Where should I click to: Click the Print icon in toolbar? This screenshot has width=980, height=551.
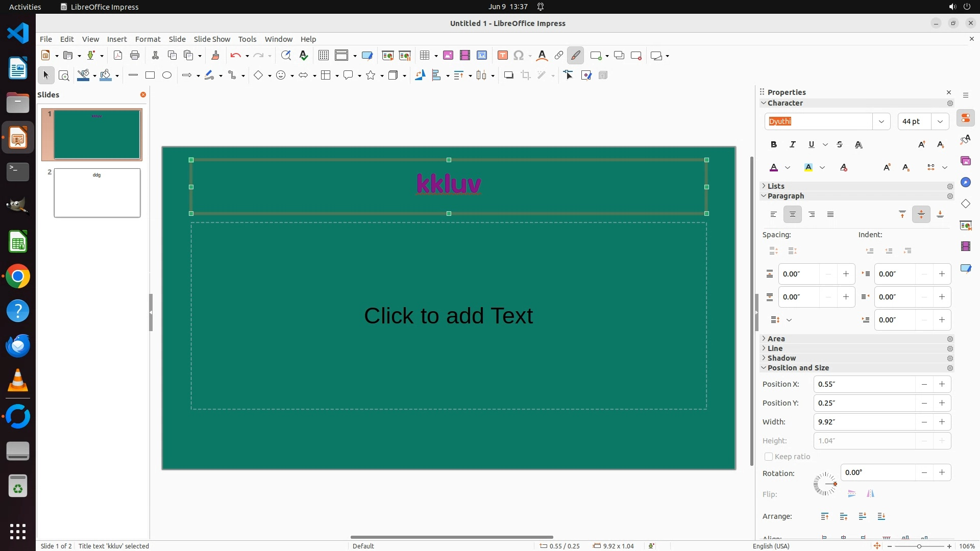[135, 56]
